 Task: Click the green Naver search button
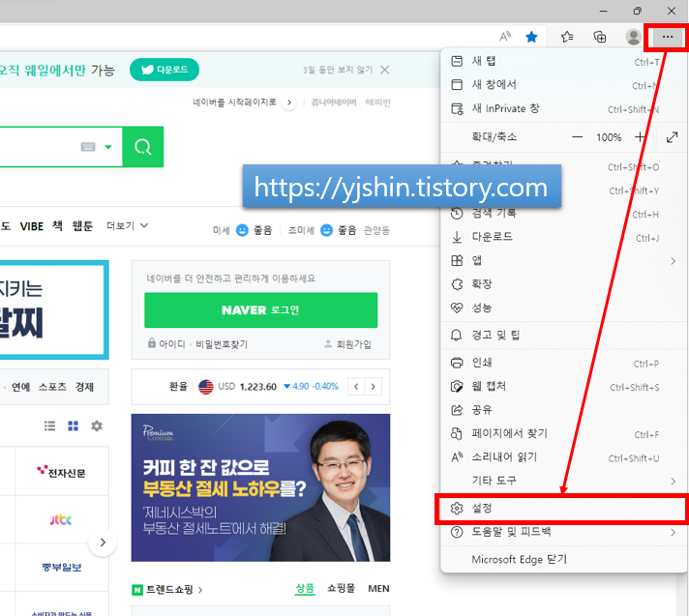143,147
